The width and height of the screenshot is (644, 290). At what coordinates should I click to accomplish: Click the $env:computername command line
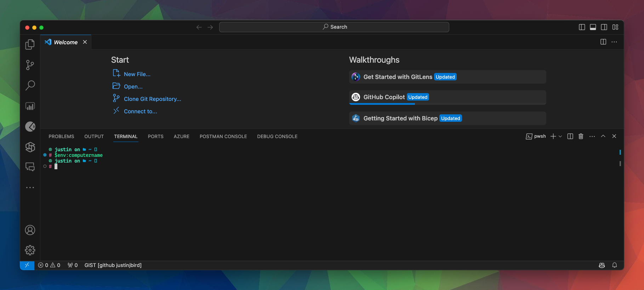79,155
